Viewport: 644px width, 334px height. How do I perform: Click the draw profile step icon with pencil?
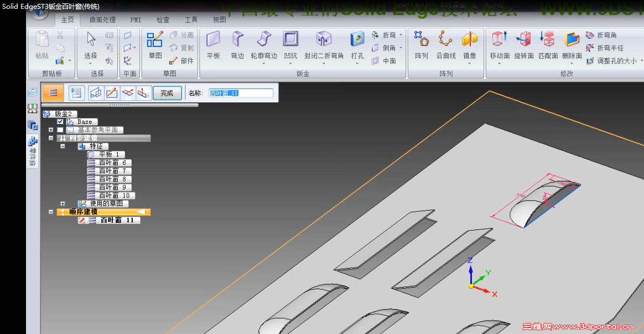[112, 93]
